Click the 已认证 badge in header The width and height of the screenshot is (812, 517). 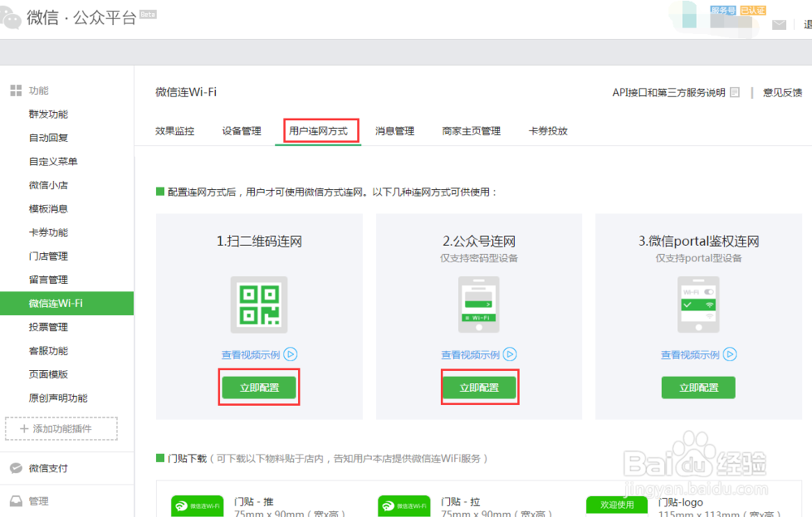(753, 10)
